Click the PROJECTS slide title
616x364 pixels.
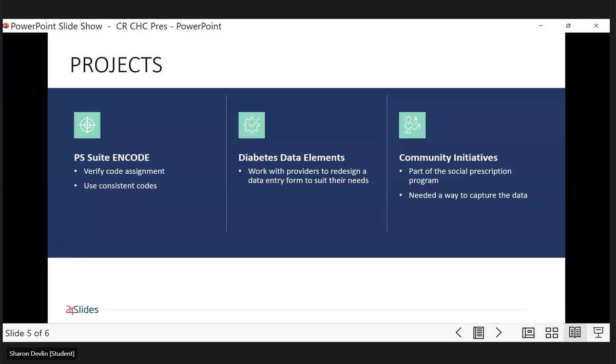point(116,65)
